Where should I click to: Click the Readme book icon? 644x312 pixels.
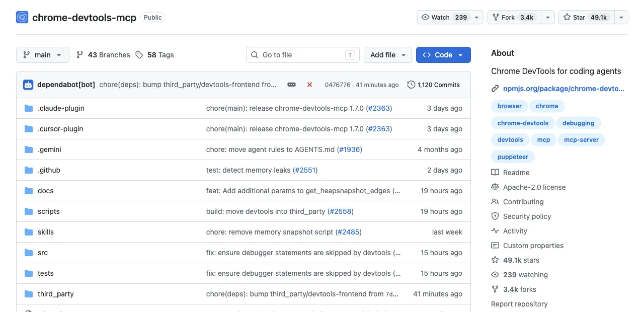pyautogui.click(x=495, y=173)
